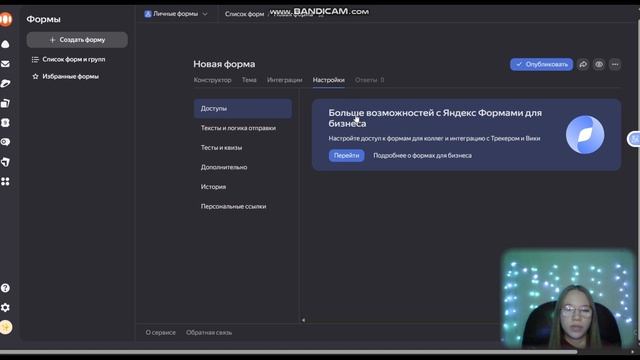Switch to the Интеграции tab
The height and width of the screenshot is (360, 640).
coord(284,80)
